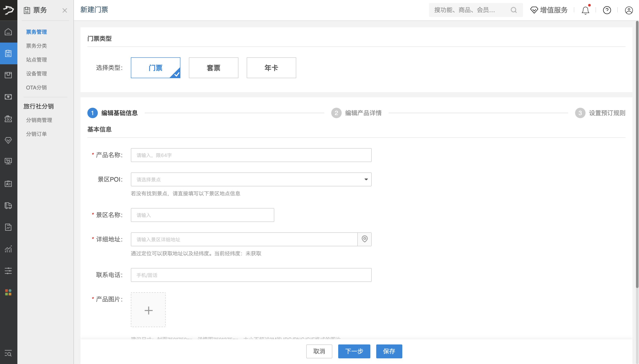Select the 套票 ticket type option
This screenshot has width=639, height=364.
pyautogui.click(x=213, y=68)
